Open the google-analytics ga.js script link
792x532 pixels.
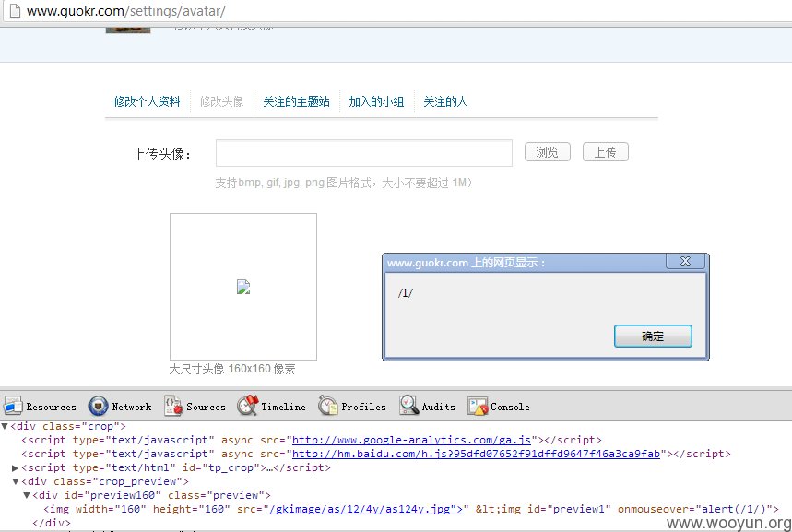click(x=411, y=440)
